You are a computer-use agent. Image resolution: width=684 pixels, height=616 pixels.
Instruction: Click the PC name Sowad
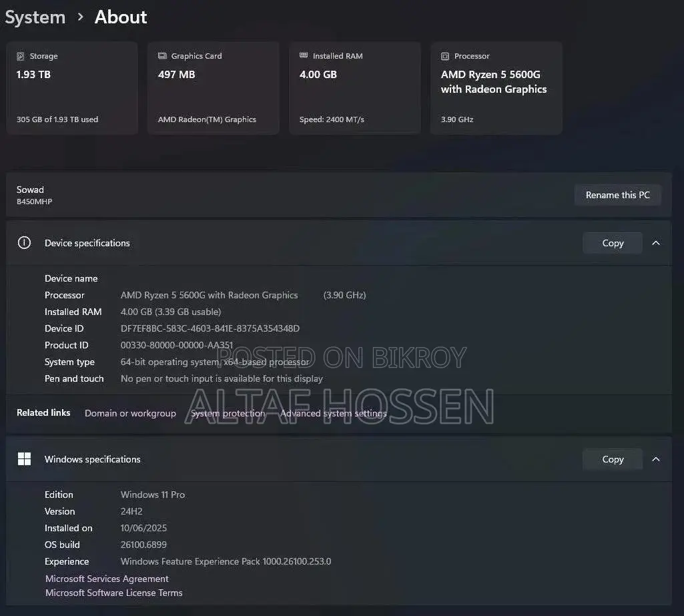(30, 190)
